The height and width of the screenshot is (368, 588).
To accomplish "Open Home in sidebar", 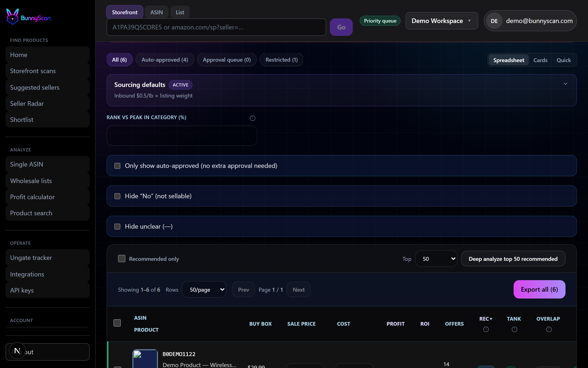I will pyautogui.click(x=47, y=55).
